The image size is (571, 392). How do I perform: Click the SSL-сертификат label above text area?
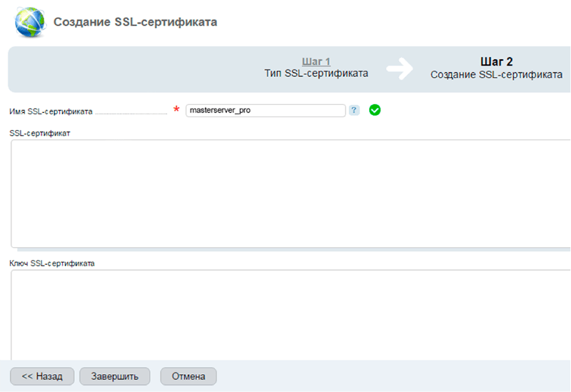39,133
